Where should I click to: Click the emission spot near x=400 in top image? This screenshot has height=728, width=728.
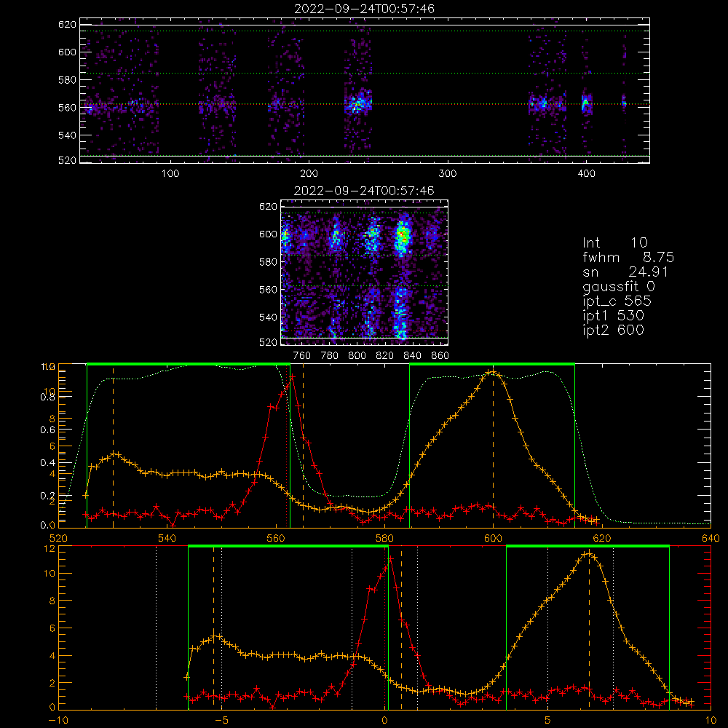click(586, 103)
